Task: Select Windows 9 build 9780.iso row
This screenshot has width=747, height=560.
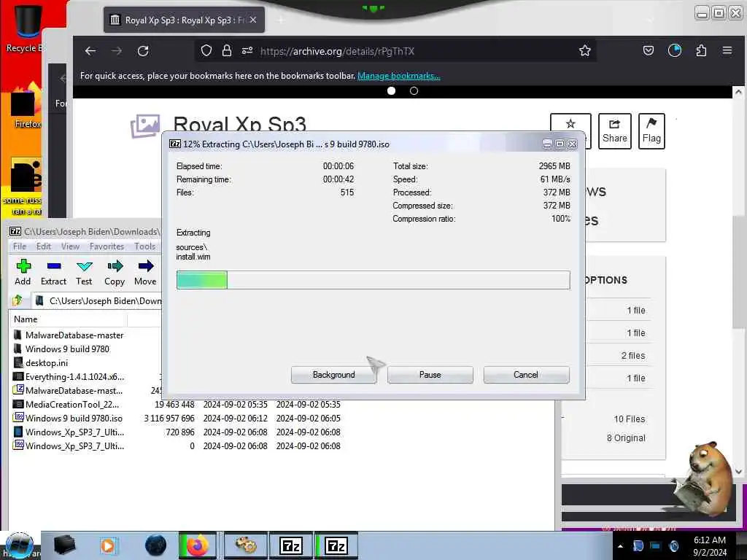Action: point(177,418)
